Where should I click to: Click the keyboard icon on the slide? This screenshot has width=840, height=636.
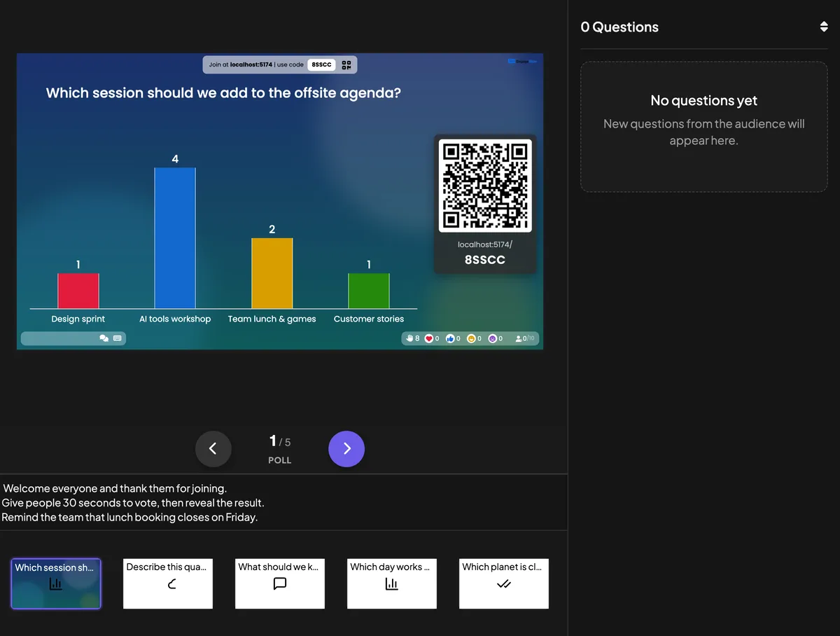coord(118,338)
